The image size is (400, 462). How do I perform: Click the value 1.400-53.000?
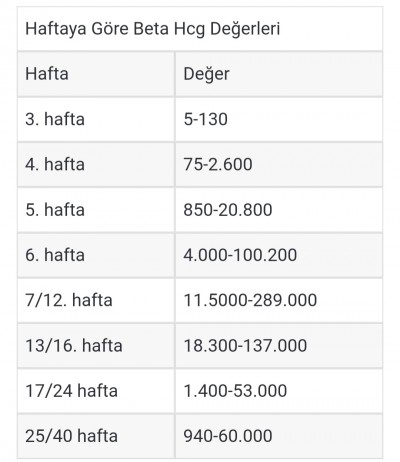click(x=235, y=391)
